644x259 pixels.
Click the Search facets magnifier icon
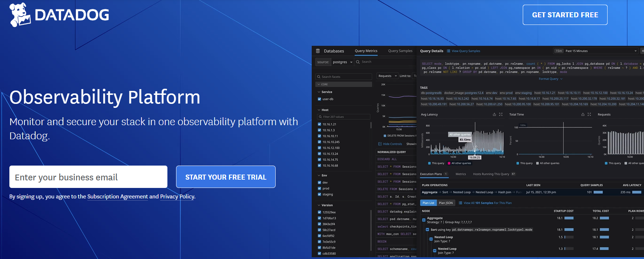tap(319, 77)
